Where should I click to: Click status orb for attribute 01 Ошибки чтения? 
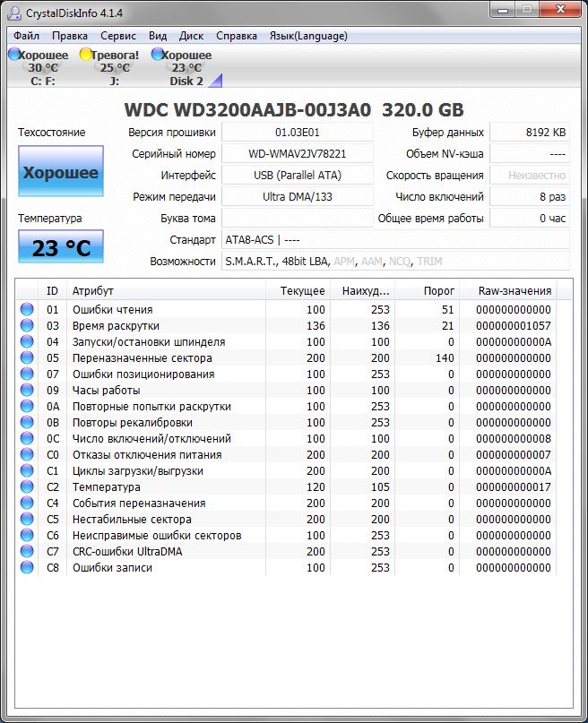[x=27, y=309]
